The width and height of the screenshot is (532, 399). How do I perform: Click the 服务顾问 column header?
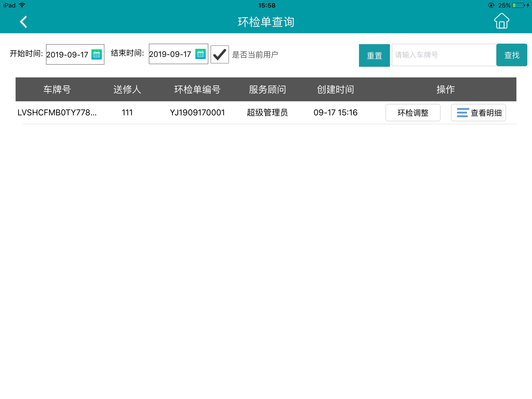pyautogui.click(x=268, y=89)
